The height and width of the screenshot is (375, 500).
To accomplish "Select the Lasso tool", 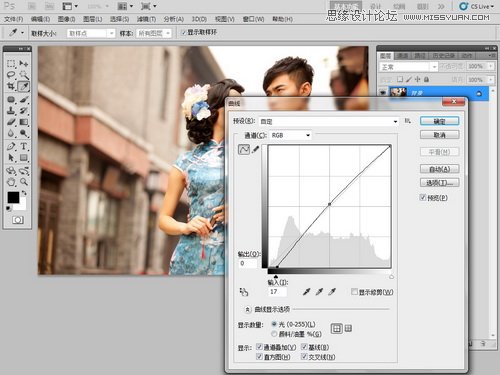I will pos(11,75).
